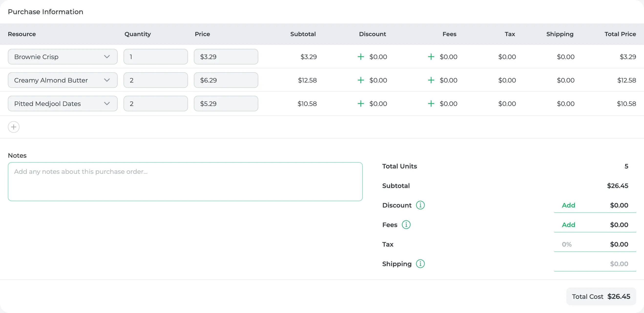The height and width of the screenshot is (313, 644).
Task: Edit quantity field for Pitted Medjool Dates
Action: tap(156, 104)
